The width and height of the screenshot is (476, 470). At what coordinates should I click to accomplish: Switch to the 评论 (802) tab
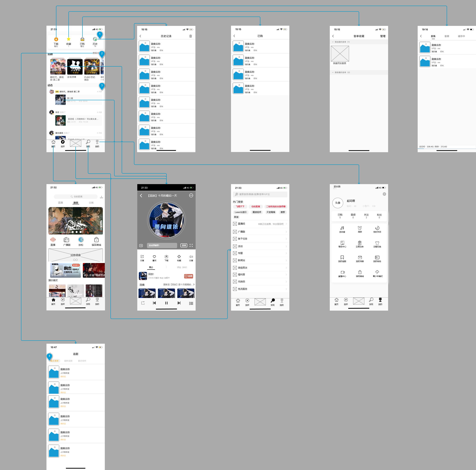coord(182,267)
